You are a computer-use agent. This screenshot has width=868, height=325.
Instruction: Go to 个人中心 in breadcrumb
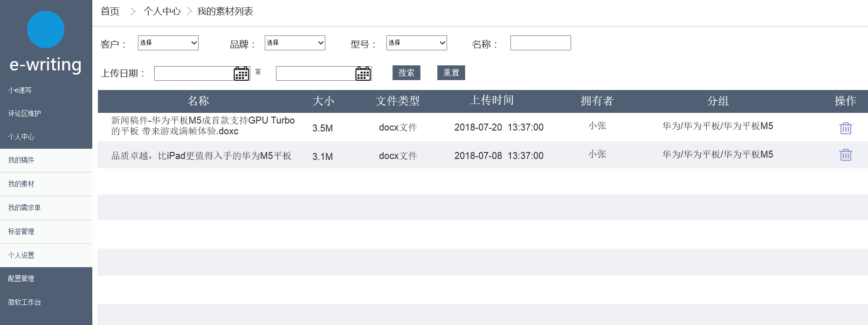(162, 11)
